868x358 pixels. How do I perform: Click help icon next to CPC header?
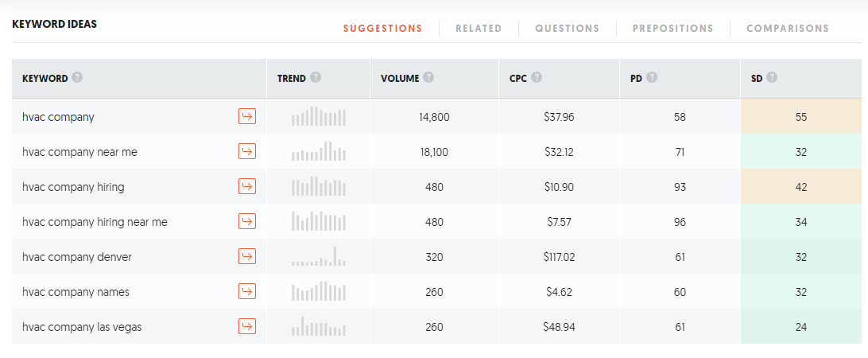(x=537, y=78)
